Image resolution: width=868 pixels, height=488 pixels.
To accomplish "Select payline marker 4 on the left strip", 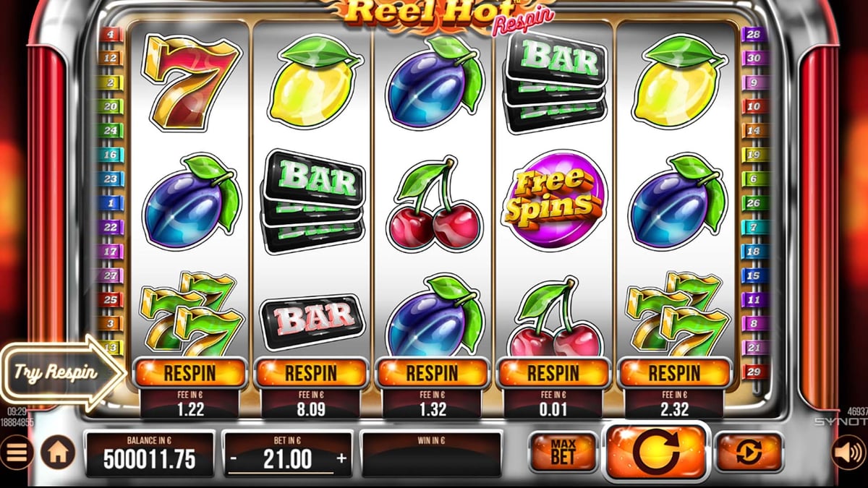I will (x=110, y=34).
